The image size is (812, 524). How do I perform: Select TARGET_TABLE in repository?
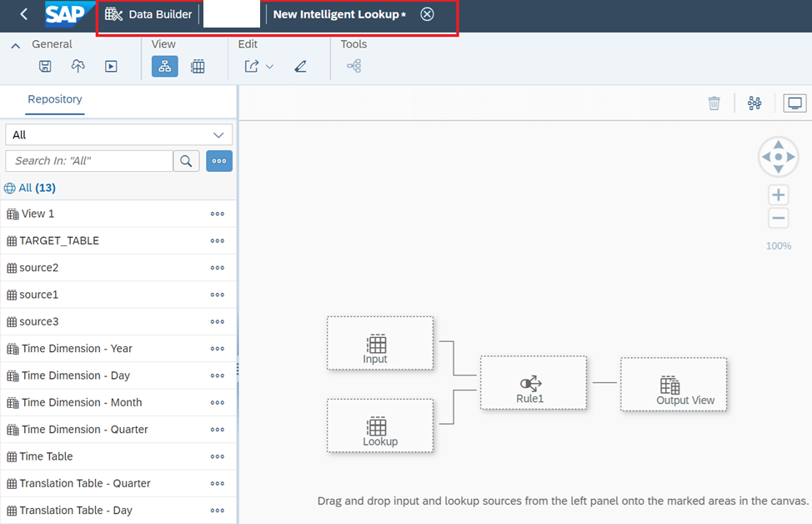tap(118, 240)
